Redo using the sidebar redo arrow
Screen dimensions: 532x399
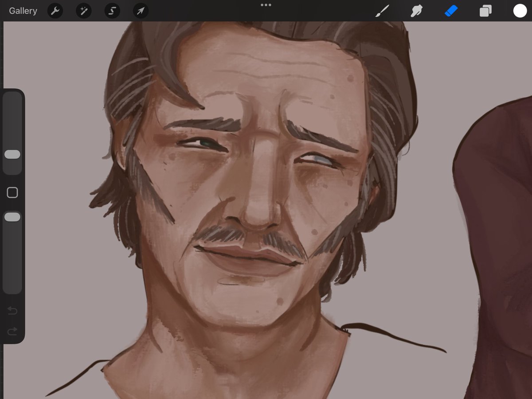[12, 331]
